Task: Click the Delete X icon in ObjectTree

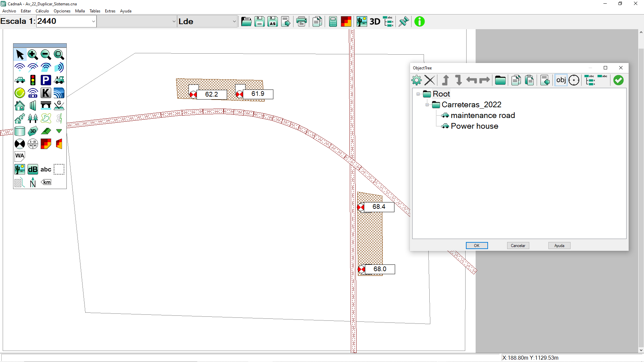Action: pos(429,80)
